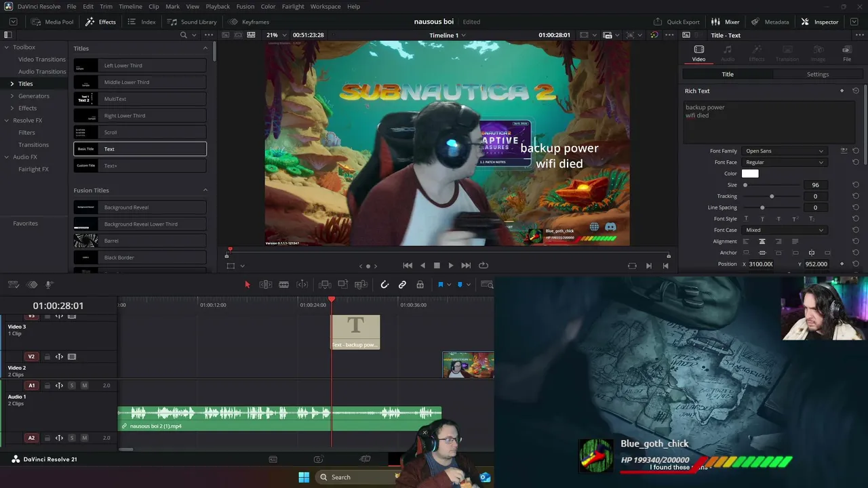Reset the Font Family parameter
This screenshot has width=868, height=488.
tap(856, 151)
